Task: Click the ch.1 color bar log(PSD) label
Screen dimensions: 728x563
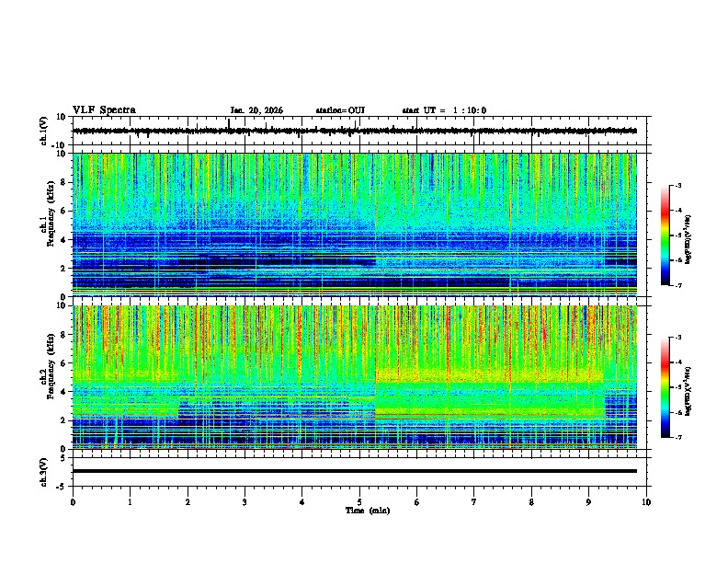Action: [688, 239]
